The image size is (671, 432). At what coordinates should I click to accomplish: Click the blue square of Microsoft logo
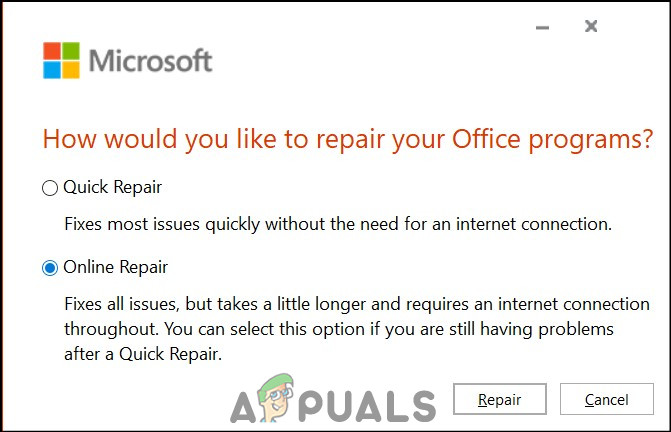51,70
